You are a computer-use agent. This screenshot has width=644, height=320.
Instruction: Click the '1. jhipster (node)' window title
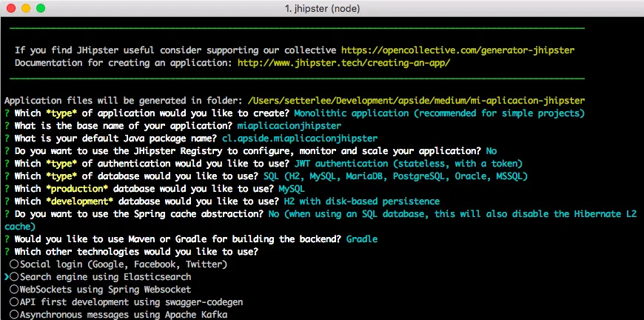tap(322, 8)
